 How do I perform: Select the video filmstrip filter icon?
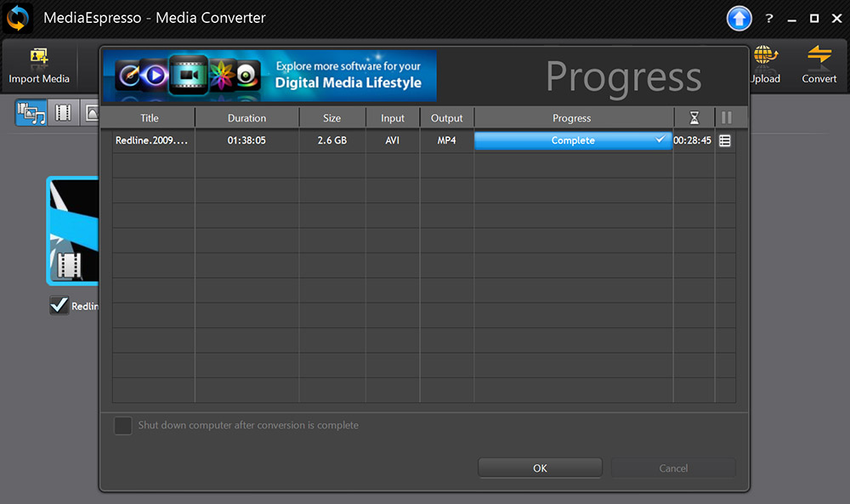64,113
